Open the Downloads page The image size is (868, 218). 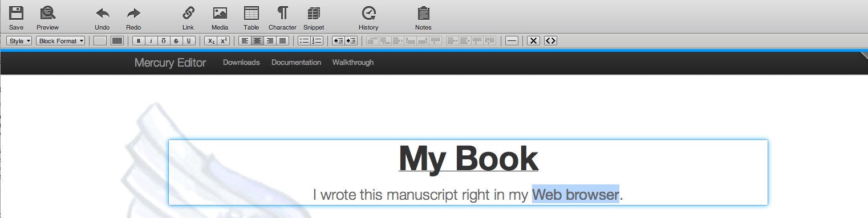click(241, 63)
